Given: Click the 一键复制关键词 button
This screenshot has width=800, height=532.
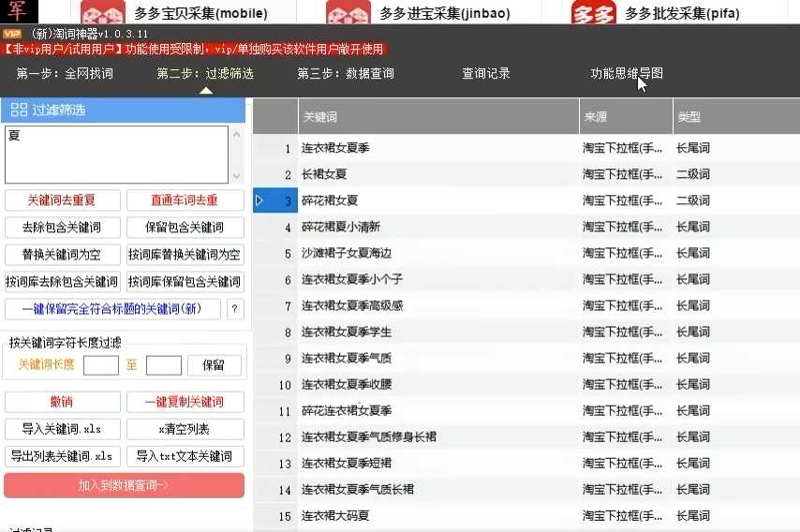Looking at the screenshot, I should tap(185, 402).
